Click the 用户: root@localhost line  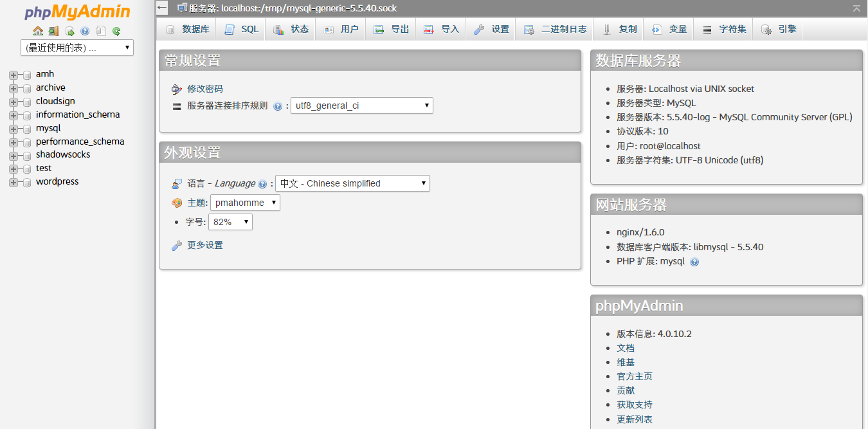coord(658,146)
